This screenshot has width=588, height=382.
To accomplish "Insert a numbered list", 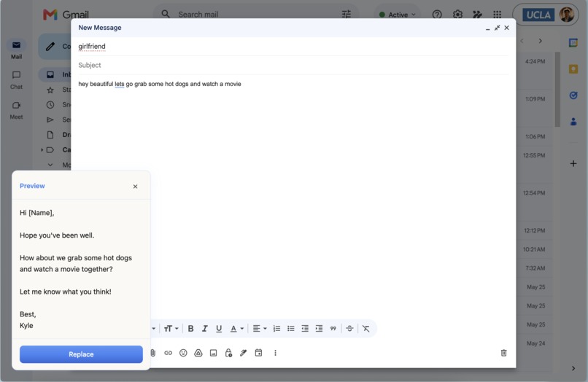I will [276, 329].
